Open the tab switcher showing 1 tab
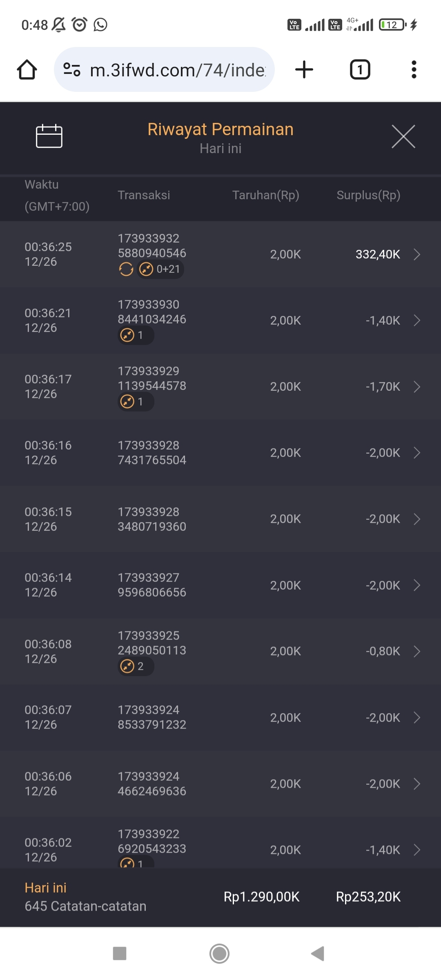 click(360, 70)
